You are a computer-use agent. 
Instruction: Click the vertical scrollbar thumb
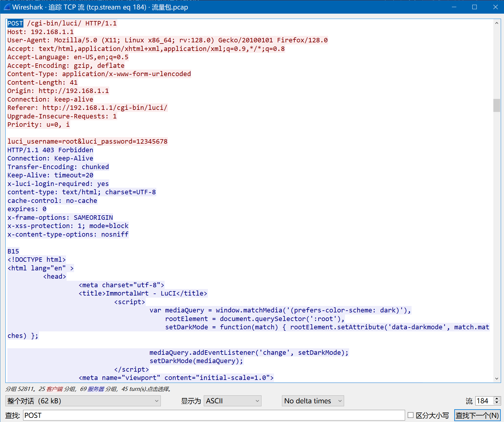click(497, 105)
